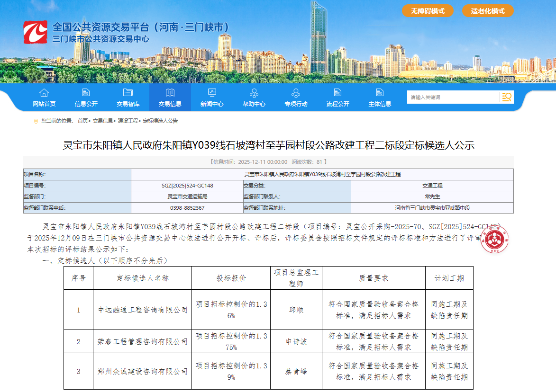Click the 交易信息 book icon

coord(170,93)
